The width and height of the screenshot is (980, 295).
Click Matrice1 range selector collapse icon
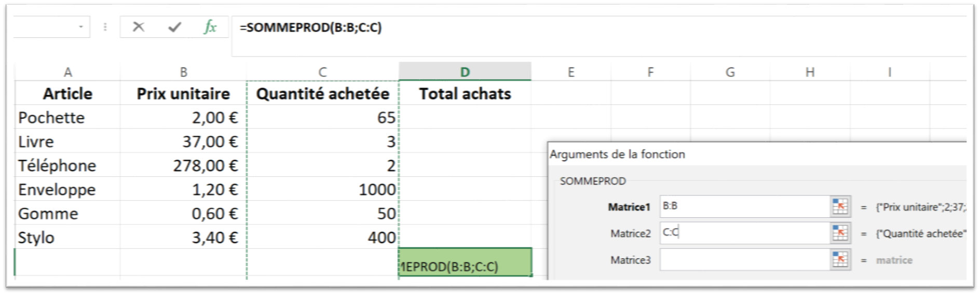[840, 206]
